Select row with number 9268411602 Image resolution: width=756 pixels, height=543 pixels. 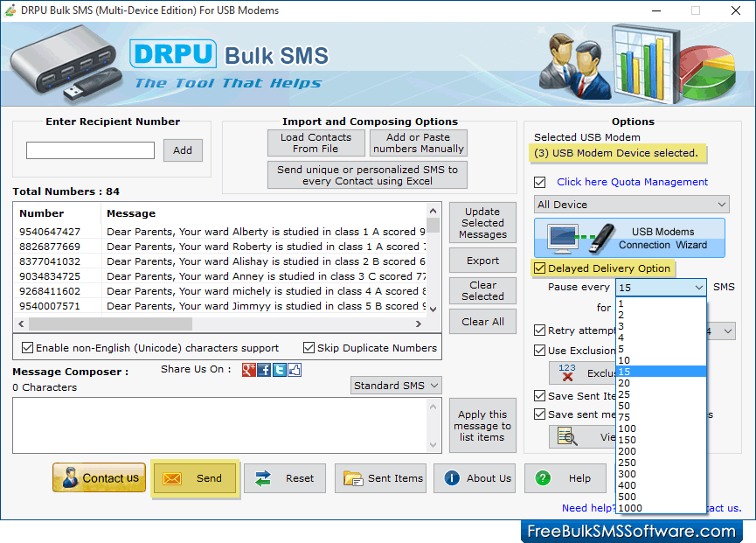[x=221, y=292]
